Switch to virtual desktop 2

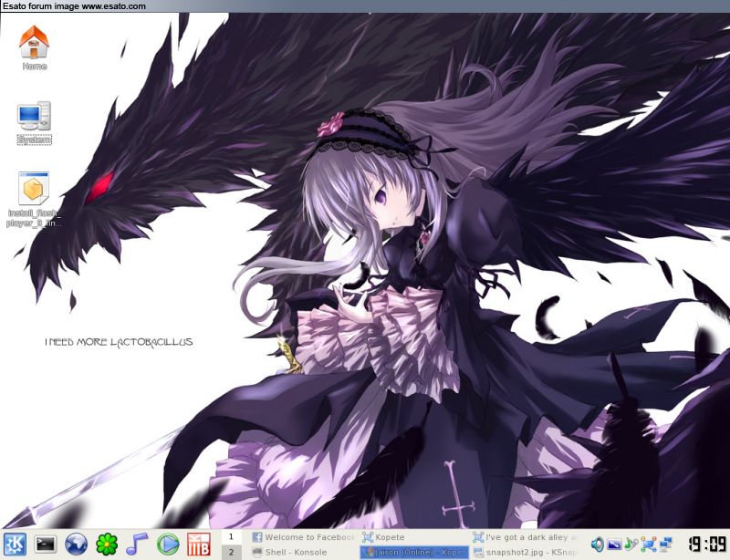click(232, 552)
